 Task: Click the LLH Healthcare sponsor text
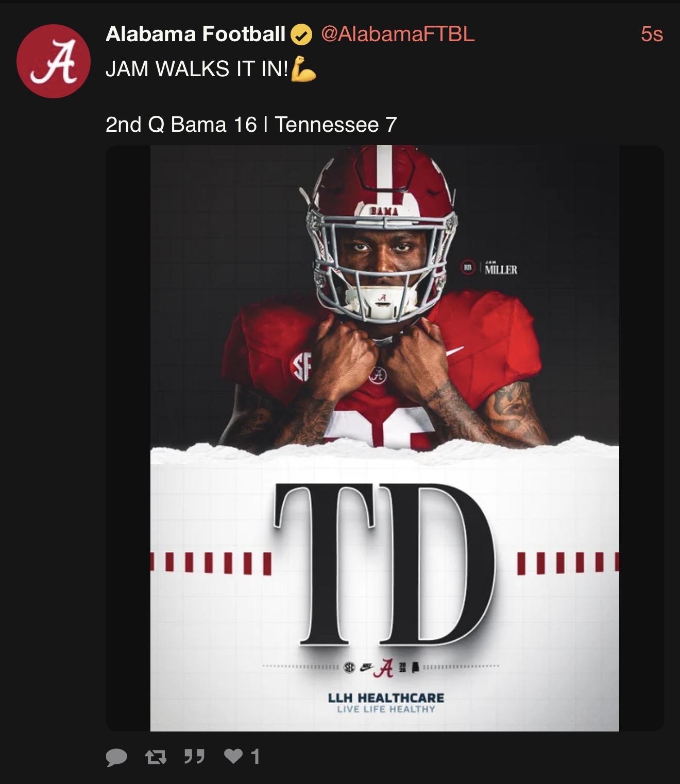coord(386,698)
